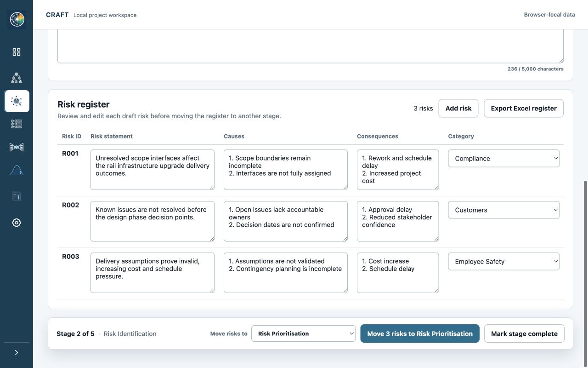
Task: Click the Risk ID column header
Action: [x=72, y=136]
